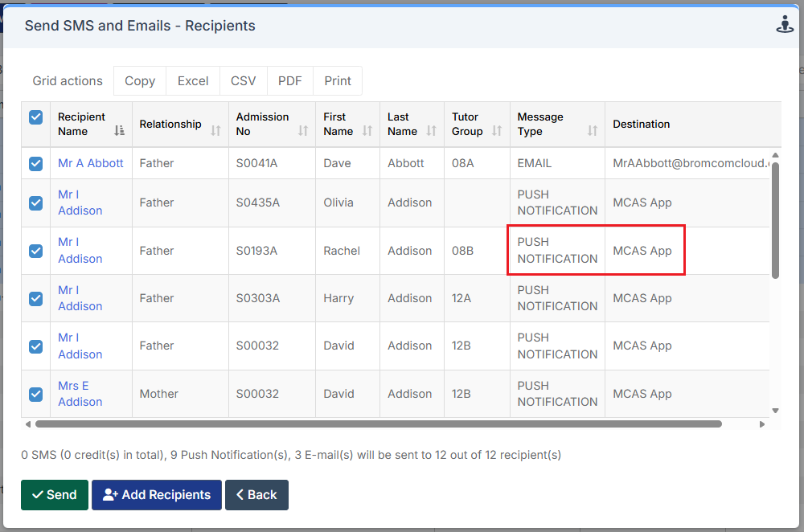This screenshot has width=804, height=532.
Task: Sort by Last Name column
Action: 431,131
